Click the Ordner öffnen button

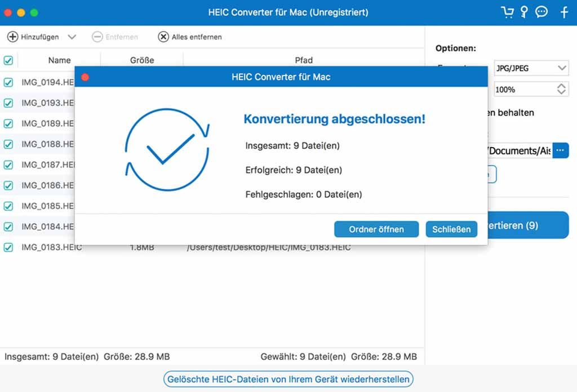pos(376,229)
